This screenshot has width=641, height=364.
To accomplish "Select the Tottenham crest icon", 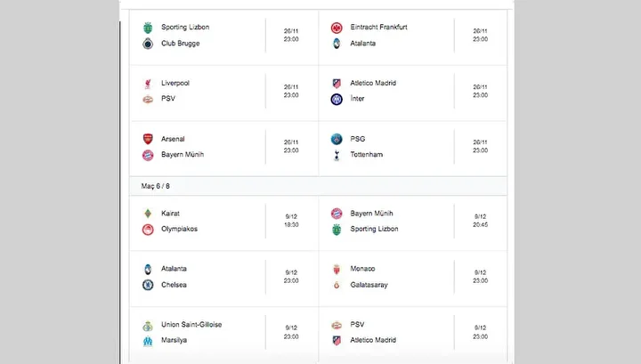I will click(337, 155).
